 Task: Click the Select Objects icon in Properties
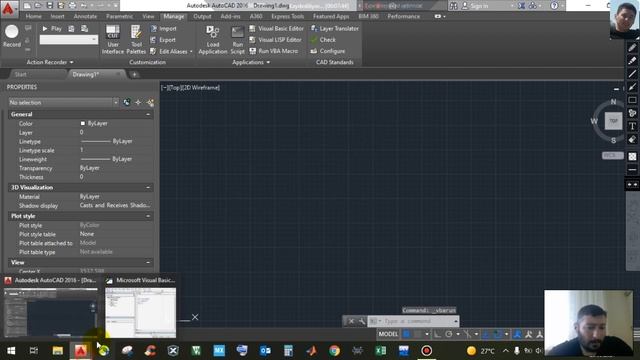(x=138, y=102)
